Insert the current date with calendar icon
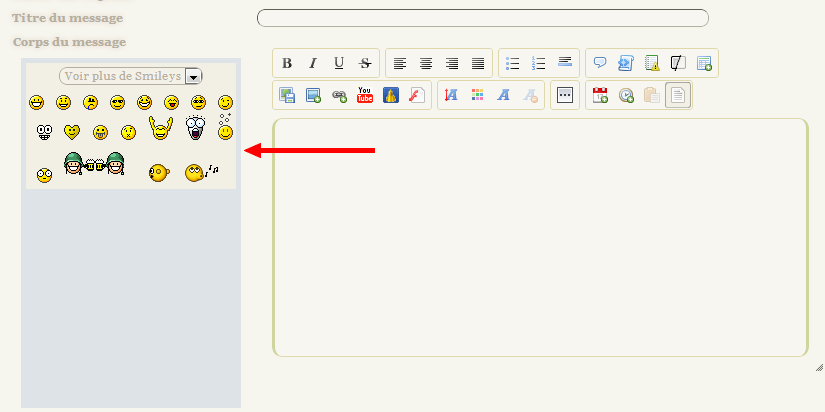825x412 pixels. 600,95
